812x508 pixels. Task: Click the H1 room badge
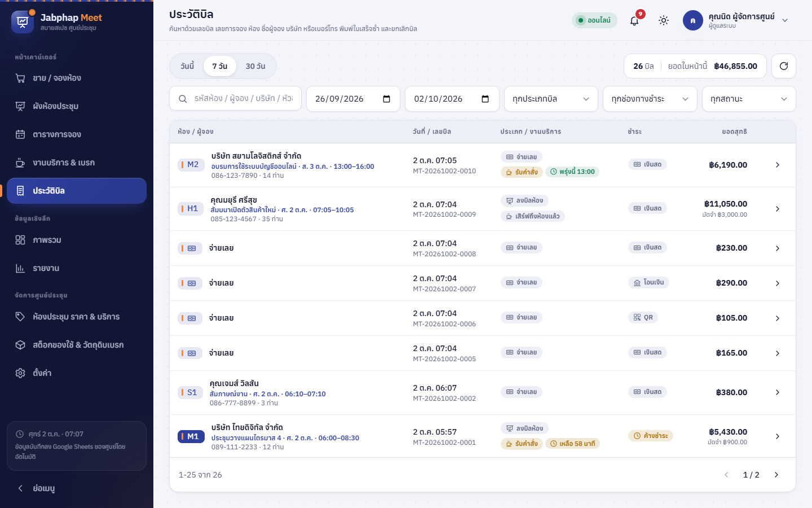pyautogui.click(x=191, y=209)
